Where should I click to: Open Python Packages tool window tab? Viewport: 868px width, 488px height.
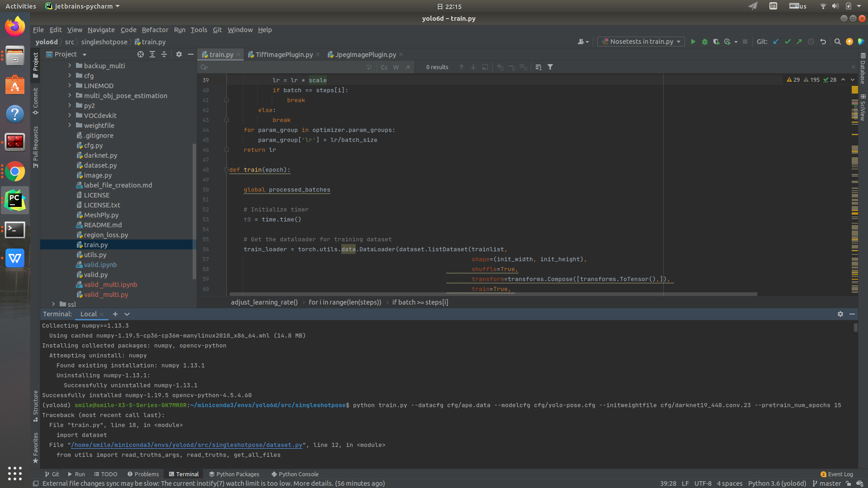[x=234, y=474]
